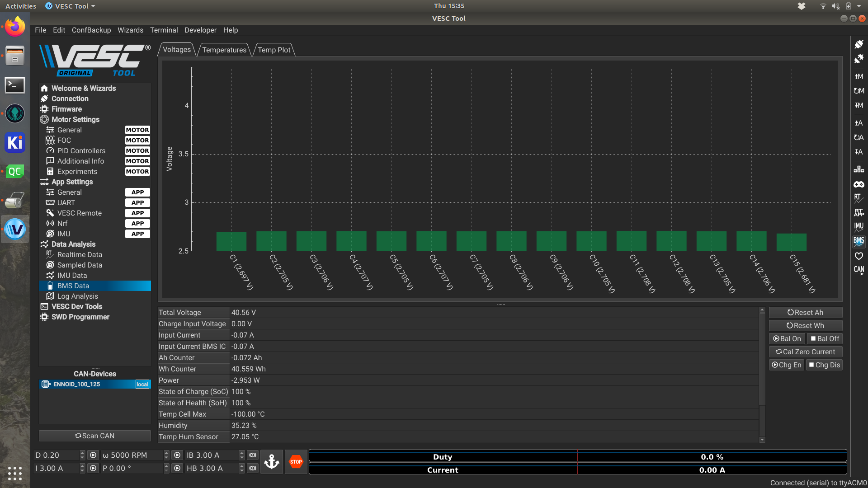The height and width of the screenshot is (488, 868).
Task: Toggle CAN forwarding icon in right toolbar
Action: click(859, 270)
